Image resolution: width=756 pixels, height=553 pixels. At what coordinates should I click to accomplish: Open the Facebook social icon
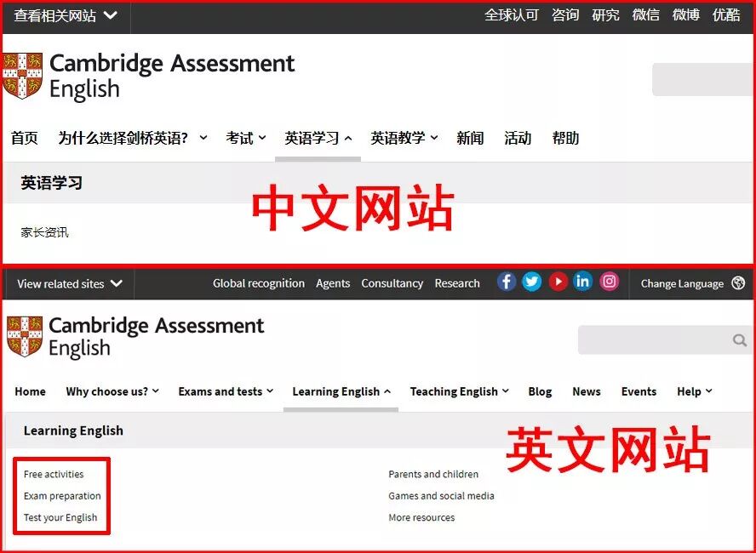(x=507, y=282)
